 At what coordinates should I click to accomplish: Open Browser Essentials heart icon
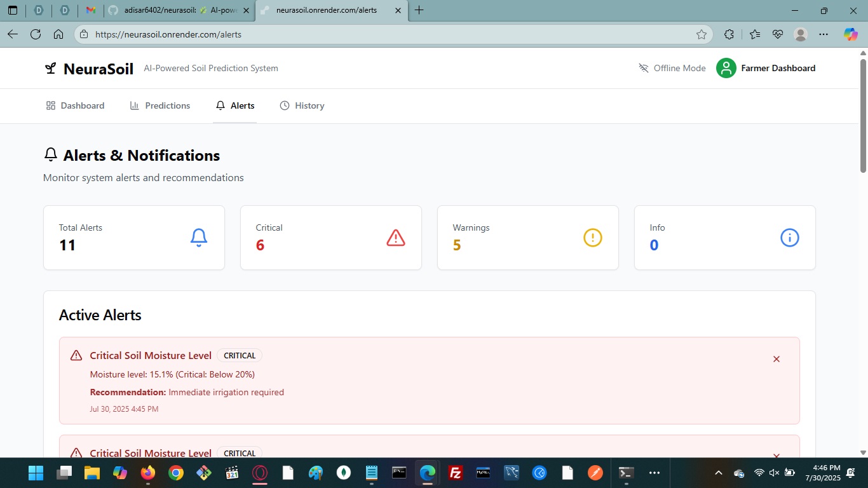click(x=778, y=34)
